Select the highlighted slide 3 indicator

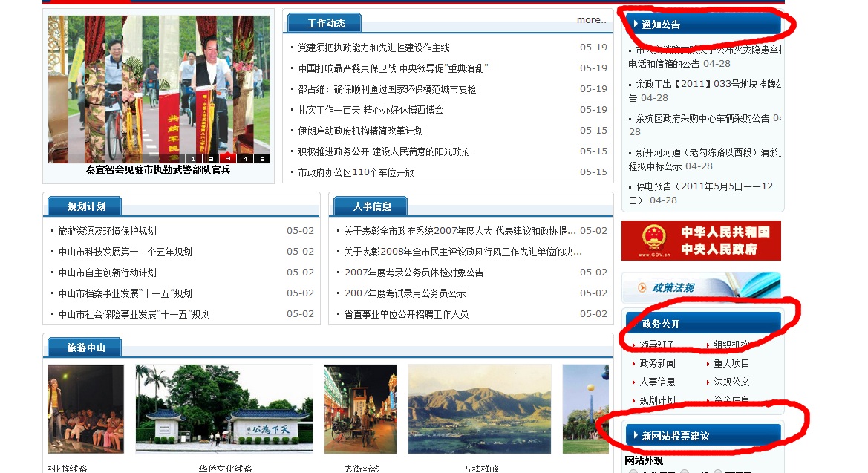click(228, 159)
